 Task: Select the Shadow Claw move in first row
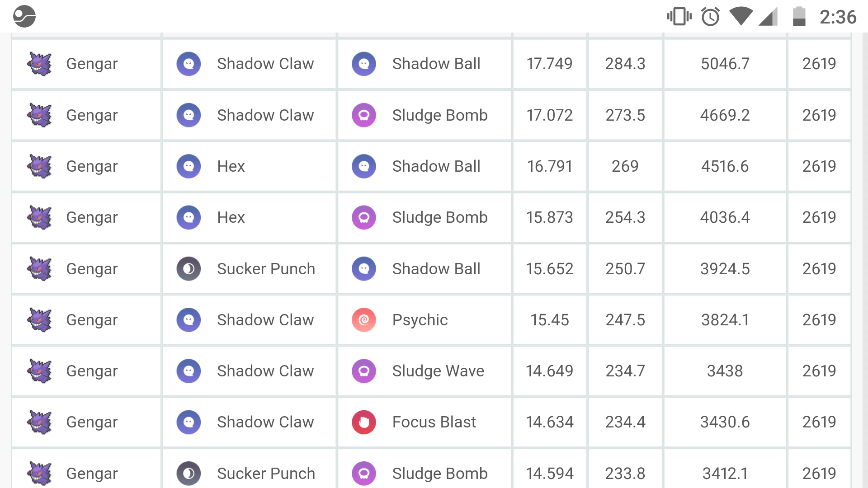265,64
